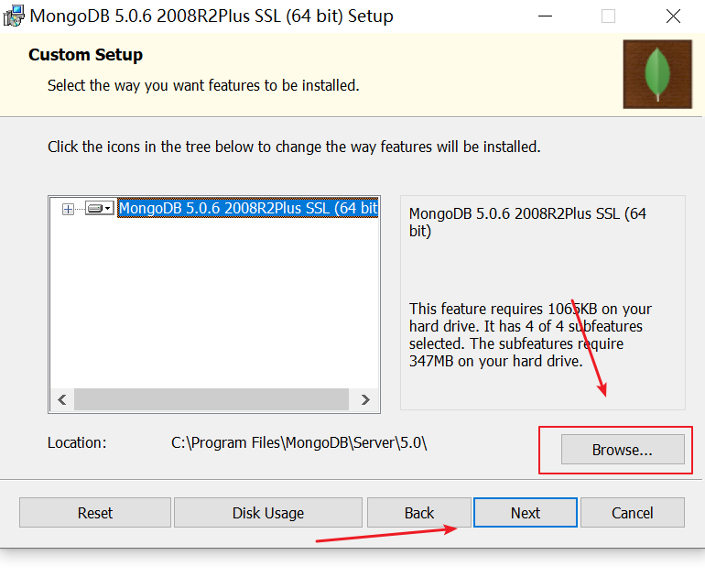Click the 'Custom Setup' heading
Screen dimensions: 705x588
(85, 55)
